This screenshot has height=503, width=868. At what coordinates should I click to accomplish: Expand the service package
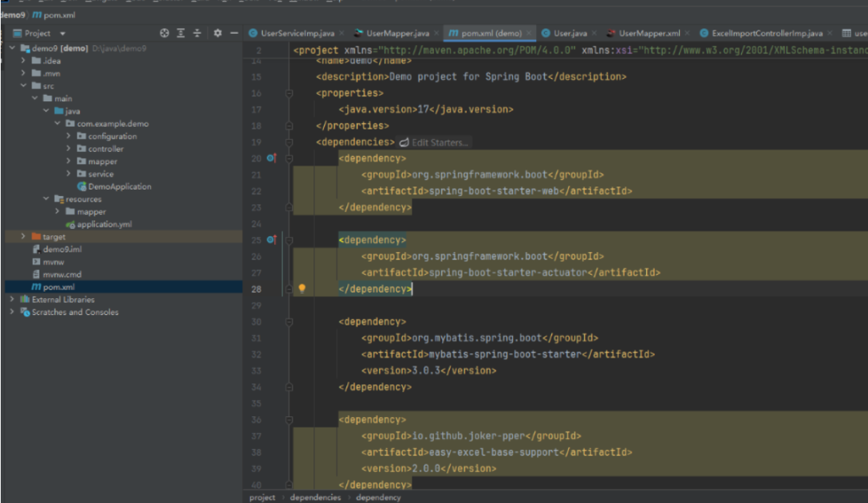point(68,174)
